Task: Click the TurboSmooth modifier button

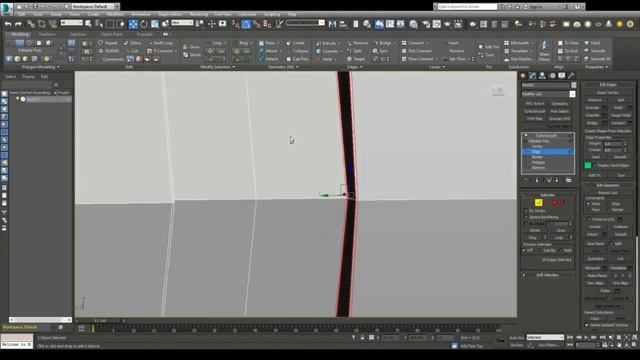Action: 535,111
